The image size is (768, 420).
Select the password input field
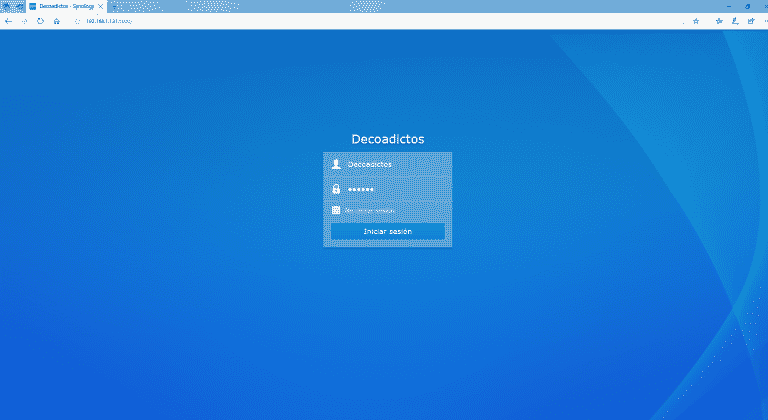click(394, 188)
